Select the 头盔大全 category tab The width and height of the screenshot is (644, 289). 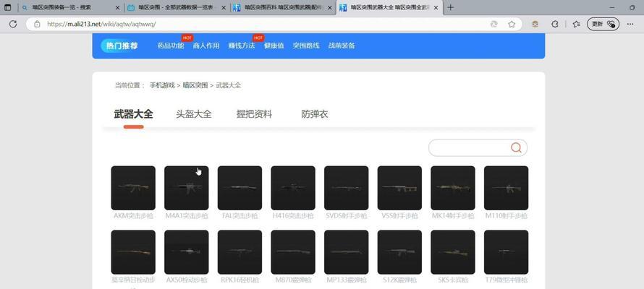pos(193,114)
